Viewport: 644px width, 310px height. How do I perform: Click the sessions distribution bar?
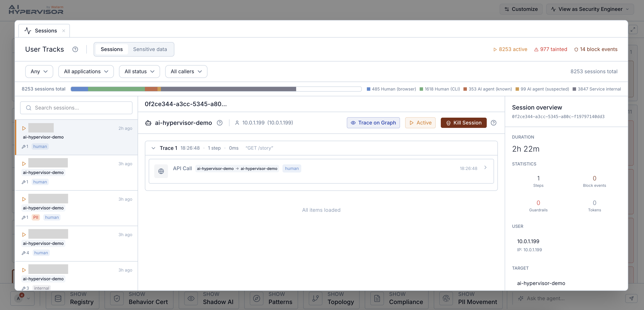point(216,89)
